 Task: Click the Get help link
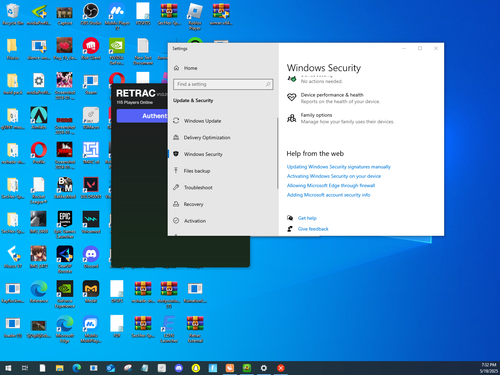(x=307, y=218)
